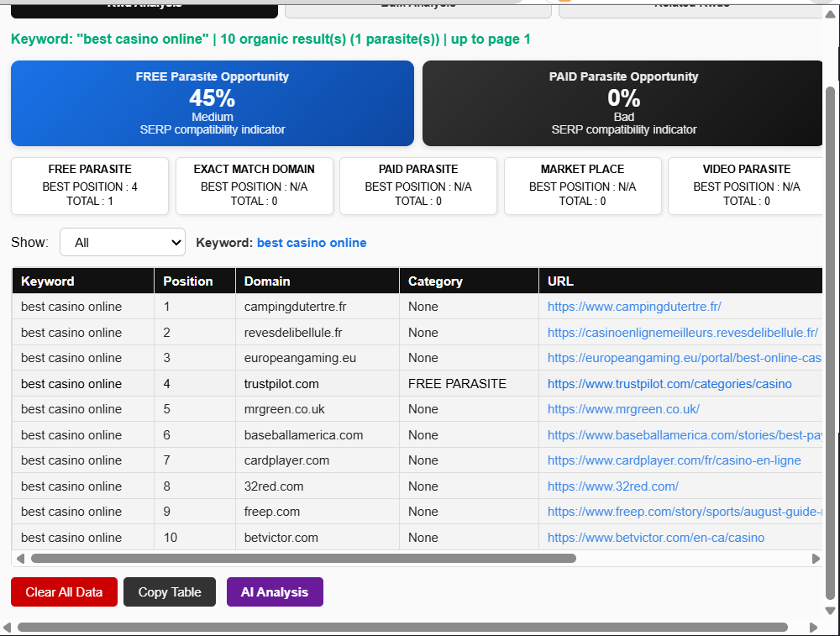Screen dimensions: 840x636
Task: Click the Domain column header
Action: coord(318,281)
